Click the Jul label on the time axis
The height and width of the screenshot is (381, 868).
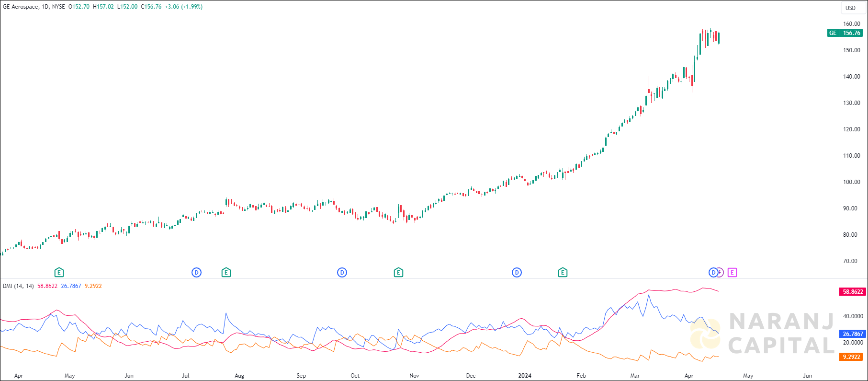[x=185, y=376]
